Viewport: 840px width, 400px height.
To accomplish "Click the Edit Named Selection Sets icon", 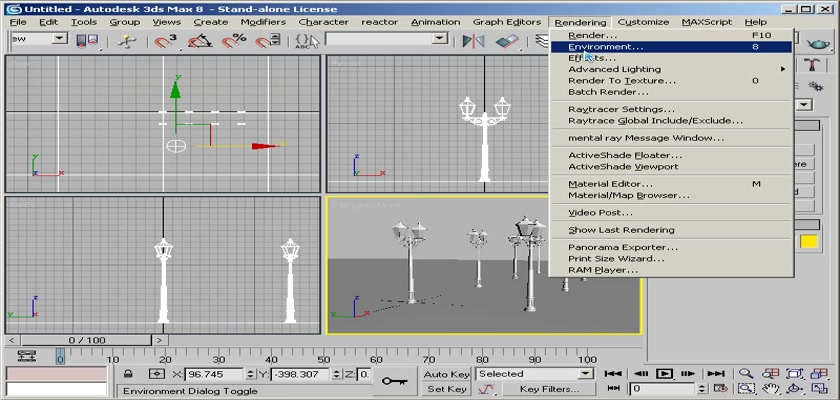I will (x=308, y=41).
